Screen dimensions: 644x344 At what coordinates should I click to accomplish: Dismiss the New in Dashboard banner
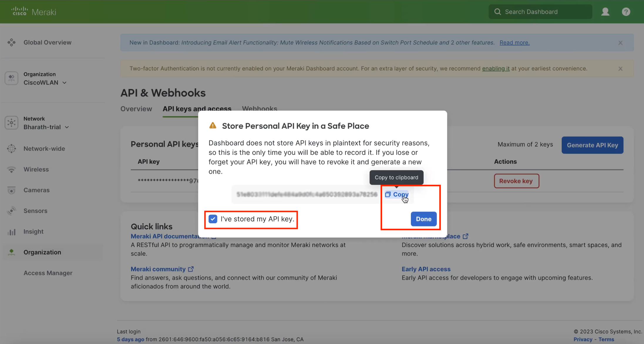click(620, 43)
